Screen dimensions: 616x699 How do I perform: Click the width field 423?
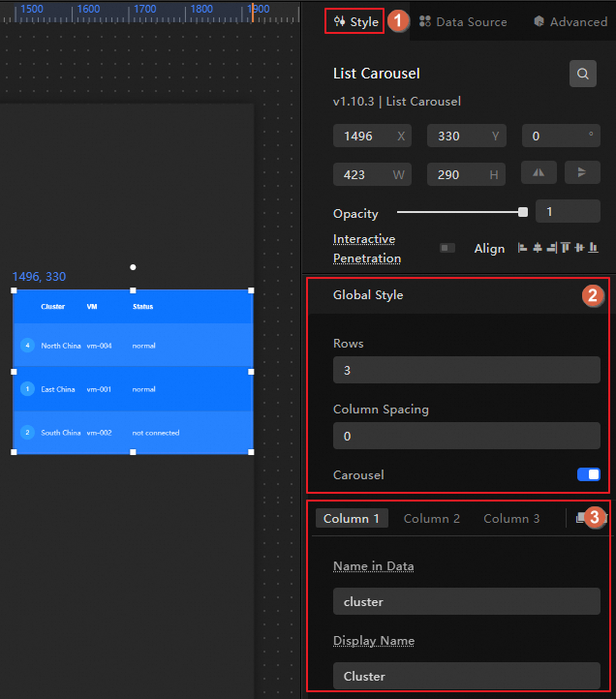372,174
